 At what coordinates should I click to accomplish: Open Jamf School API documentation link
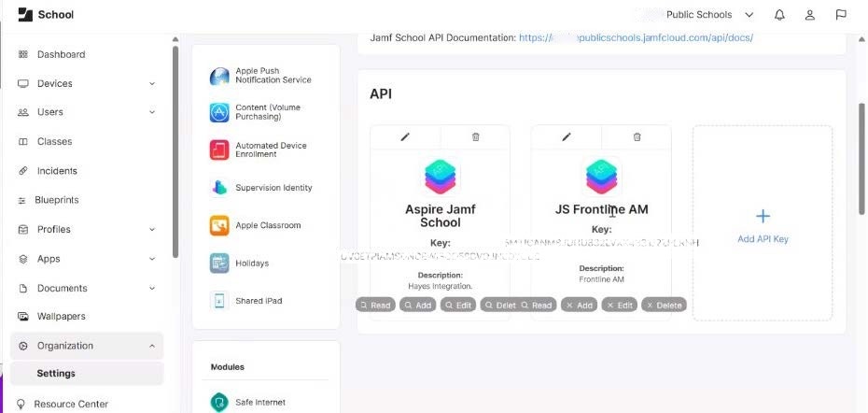pyautogui.click(x=636, y=37)
